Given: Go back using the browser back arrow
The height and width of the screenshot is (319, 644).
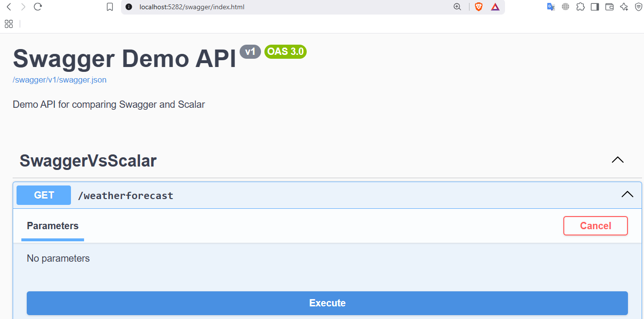Looking at the screenshot, I should (x=9, y=7).
